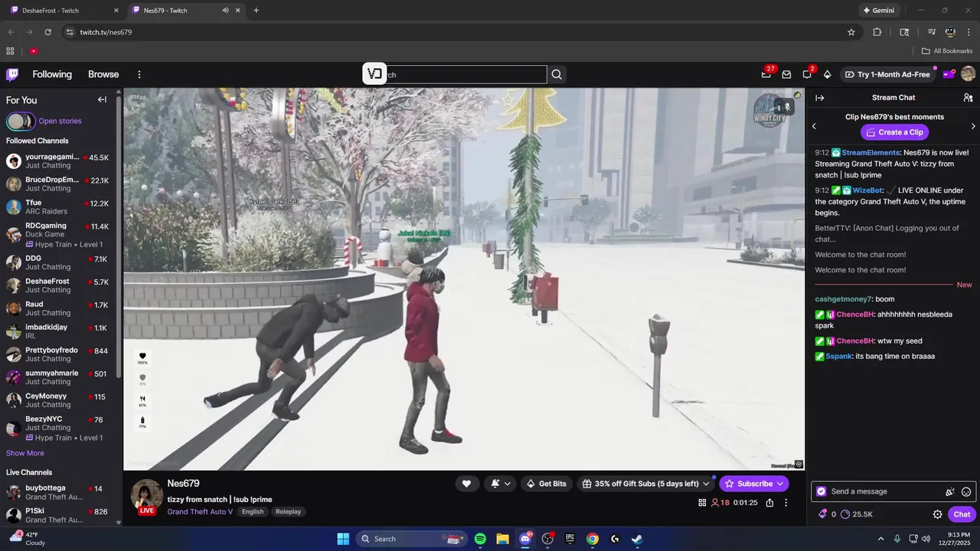This screenshot has width=980, height=551.
Task: Go to next chat highlight with right chevron
Action: tap(973, 126)
